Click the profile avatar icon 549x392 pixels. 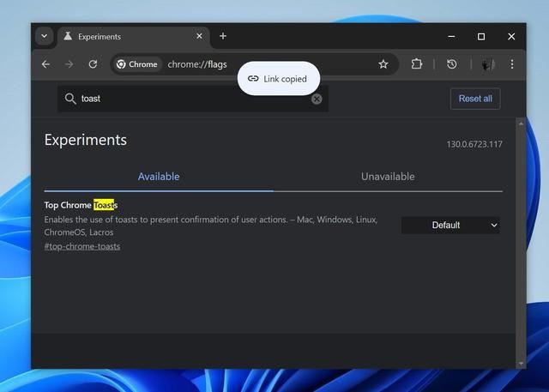(x=486, y=64)
